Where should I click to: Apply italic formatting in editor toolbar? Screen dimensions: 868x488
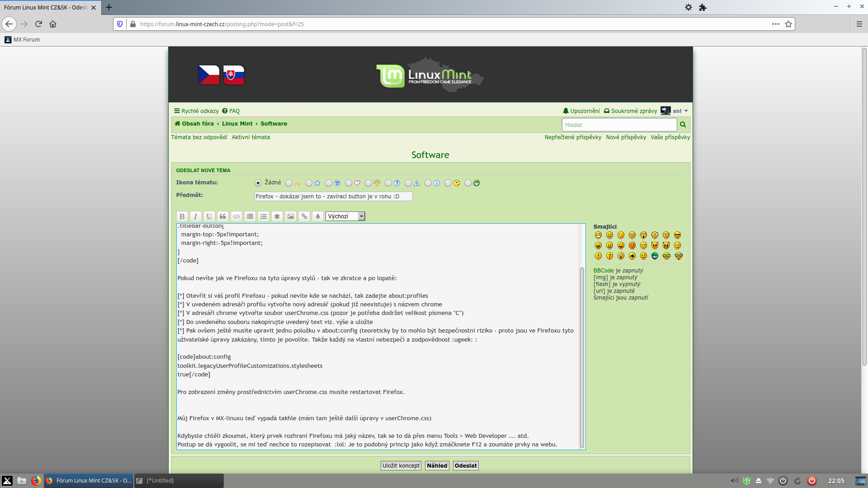195,216
